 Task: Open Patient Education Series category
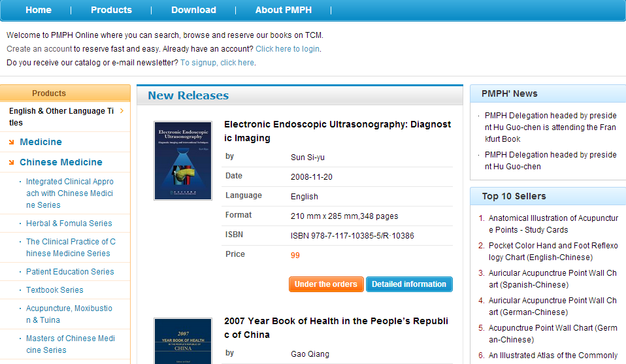pyautogui.click(x=70, y=272)
